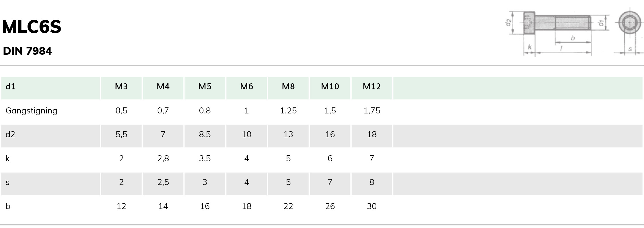The width and height of the screenshot is (644, 228).
Task: Click the M12 thread length value 30
Action: 372,206
